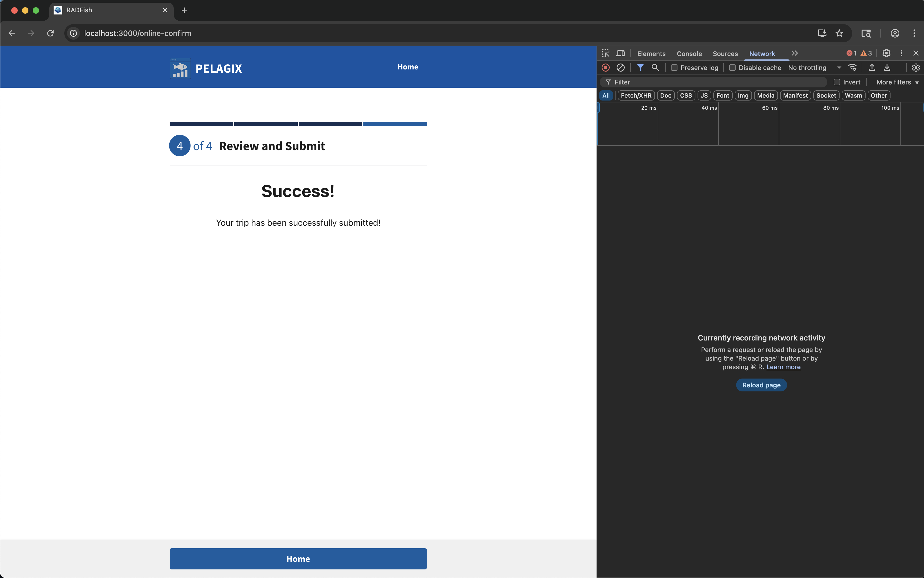Check the Invert filter checkbox

coord(837,82)
